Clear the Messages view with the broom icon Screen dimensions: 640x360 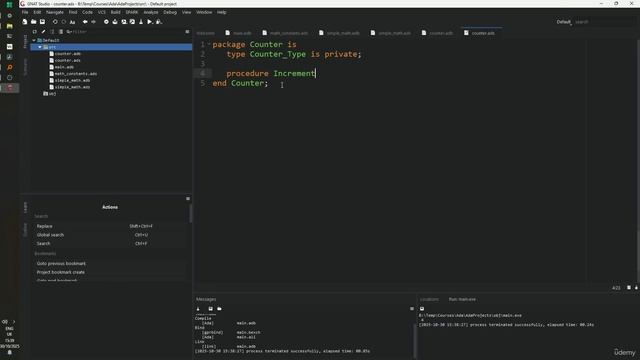click(198, 309)
